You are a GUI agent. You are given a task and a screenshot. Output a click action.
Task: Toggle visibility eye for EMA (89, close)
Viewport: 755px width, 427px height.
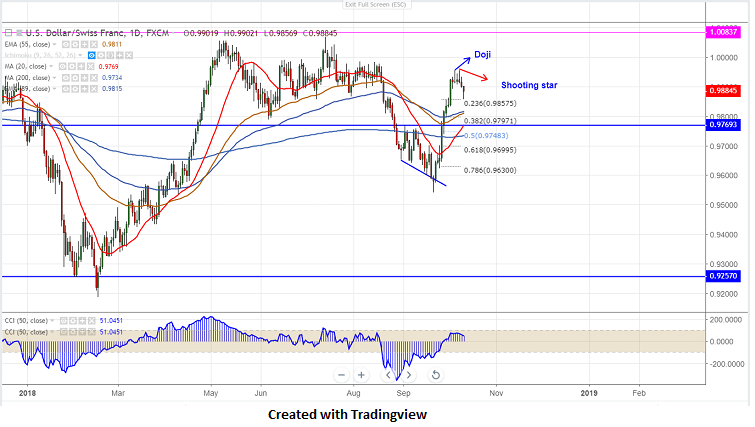coord(66,89)
